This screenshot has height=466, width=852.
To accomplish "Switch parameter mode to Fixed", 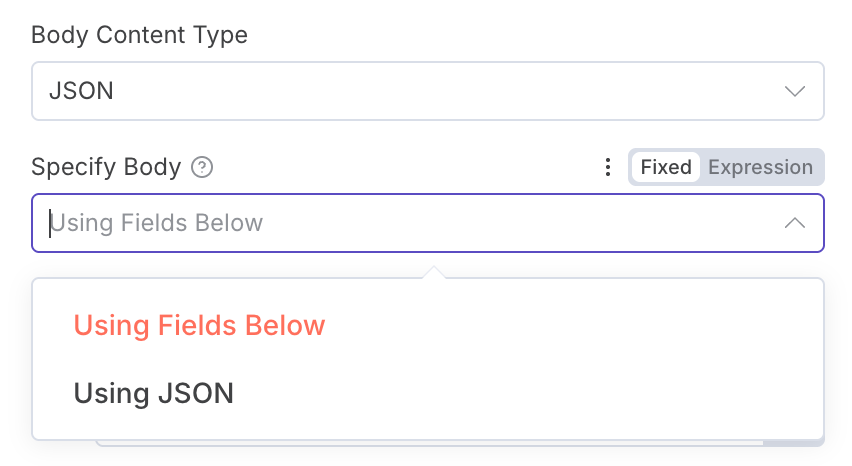I will click(x=666, y=167).
